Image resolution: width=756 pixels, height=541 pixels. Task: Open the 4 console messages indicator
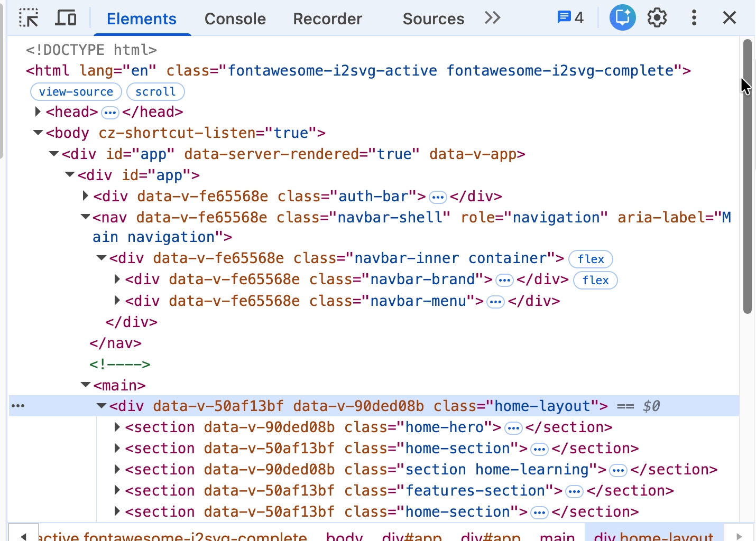(570, 18)
